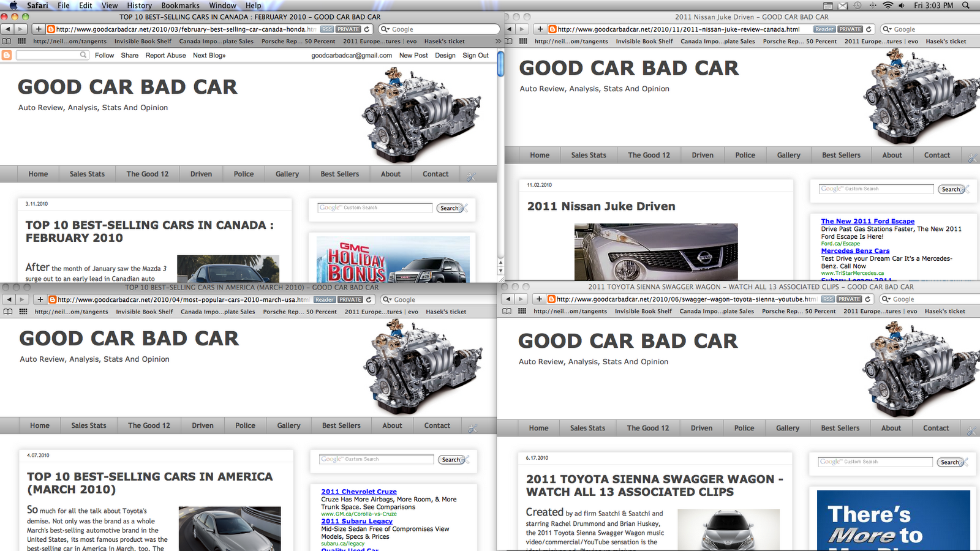Click the orange Blogger logo icon
Viewport: 980px width, 551px height.
click(x=7, y=55)
